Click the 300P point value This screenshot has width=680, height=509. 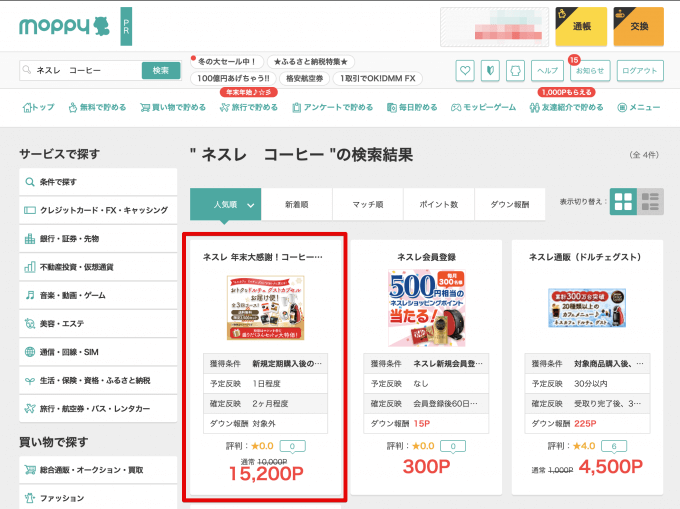coord(426,467)
